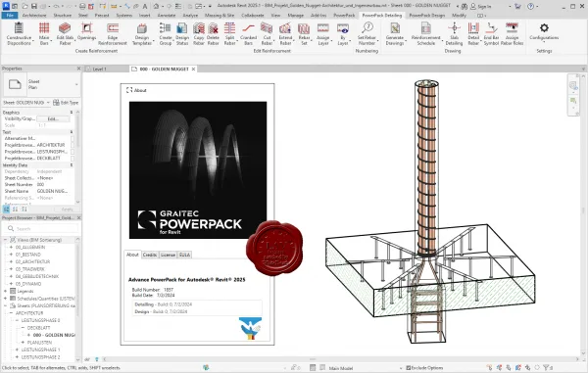This screenshot has width=588, height=373.
Task: Expand the 02_ARCHITEKTUR tree node
Action: [11, 261]
